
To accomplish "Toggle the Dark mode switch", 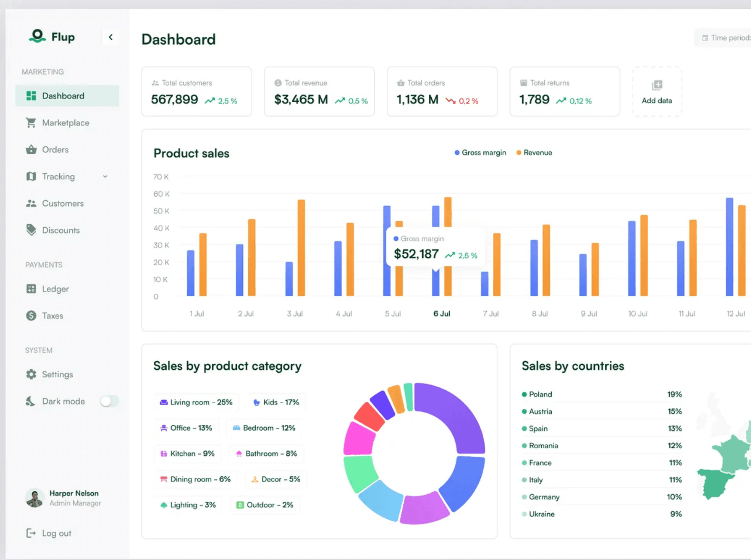I will pyautogui.click(x=109, y=401).
